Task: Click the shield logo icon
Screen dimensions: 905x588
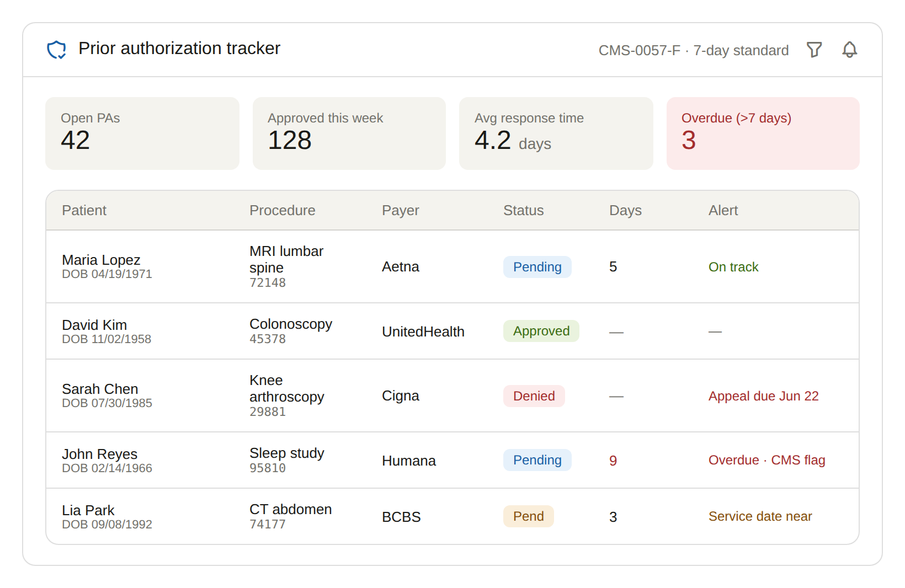Action: [x=56, y=50]
